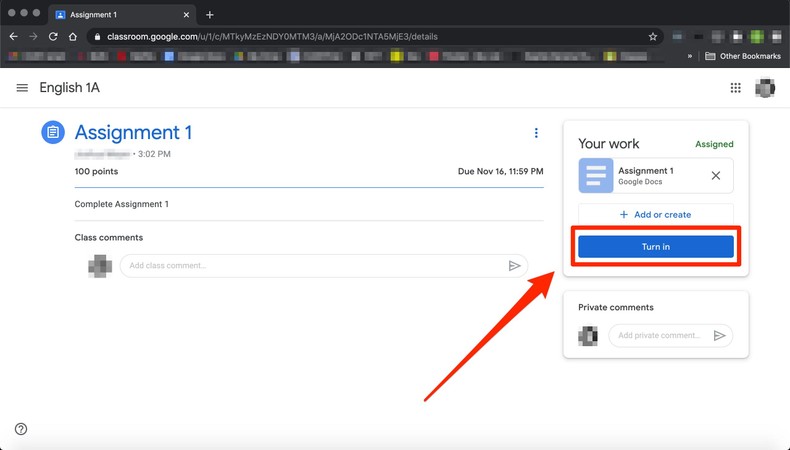Viewport: 790px width, 450px height.
Task: Open assignment three-dot options menu
Action: click(536, 133)
